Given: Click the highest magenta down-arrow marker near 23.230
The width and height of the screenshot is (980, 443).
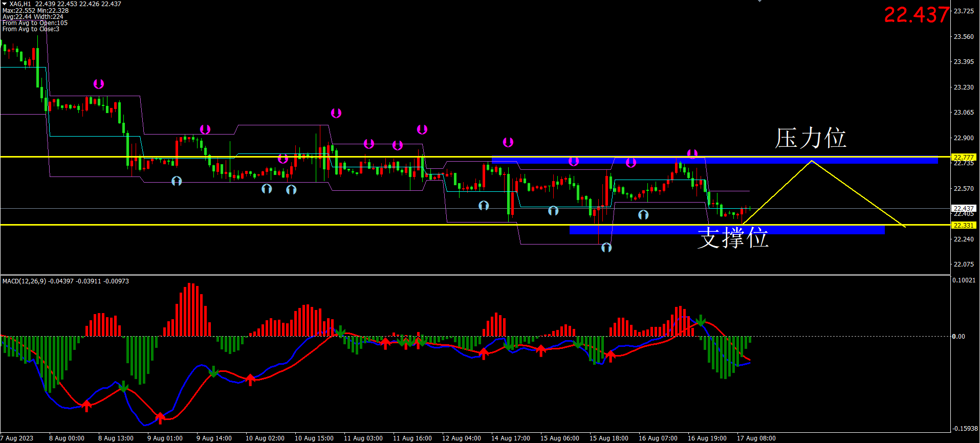Looking at the screenshot, I should 99,84.
